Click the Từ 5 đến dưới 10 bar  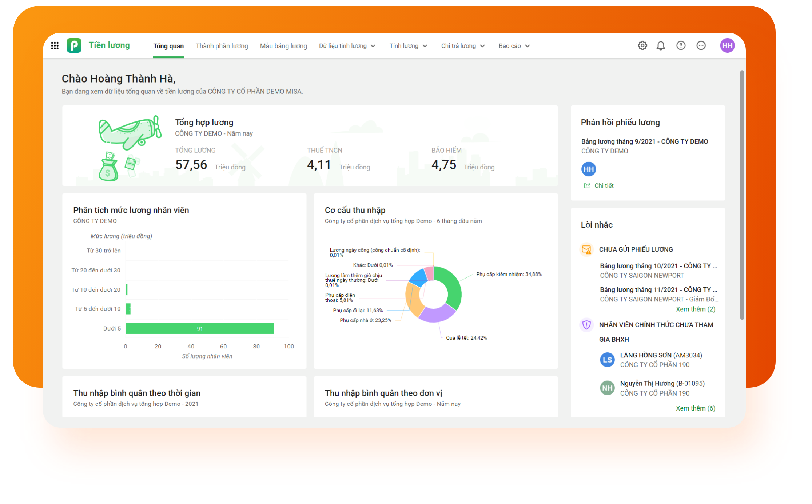tap(128, 309)
